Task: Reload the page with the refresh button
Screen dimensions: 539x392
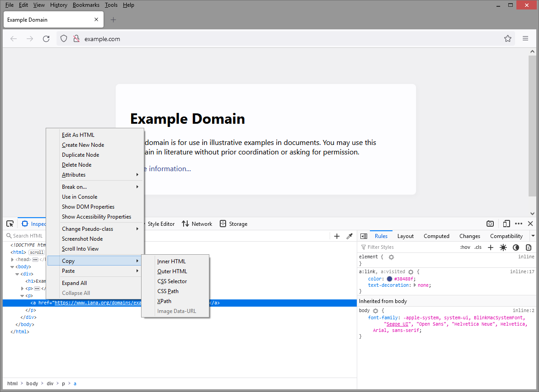Action: (46, 39)
